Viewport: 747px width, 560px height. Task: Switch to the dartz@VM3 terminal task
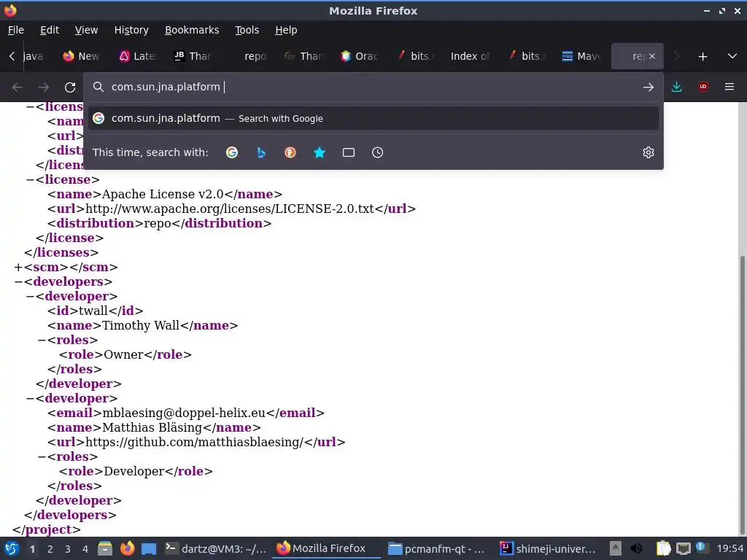click(216, 548)
